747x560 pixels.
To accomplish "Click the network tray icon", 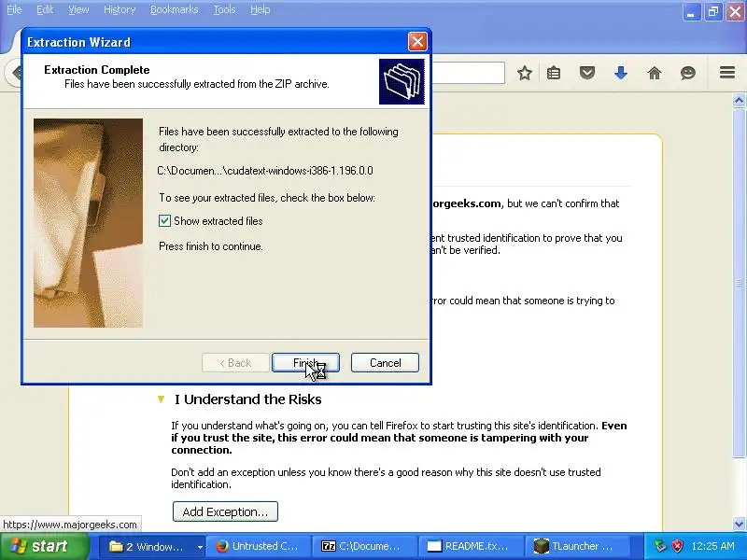I will 660,546.
